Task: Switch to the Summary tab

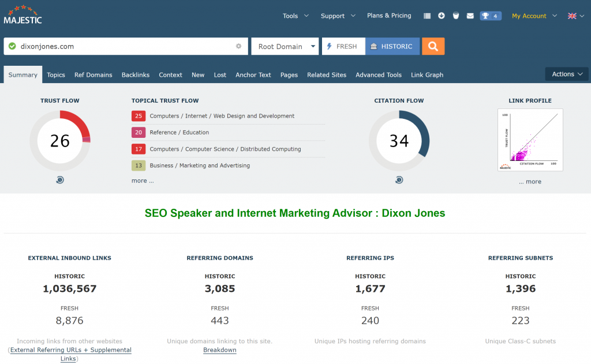Action: [x=23, y=74]
